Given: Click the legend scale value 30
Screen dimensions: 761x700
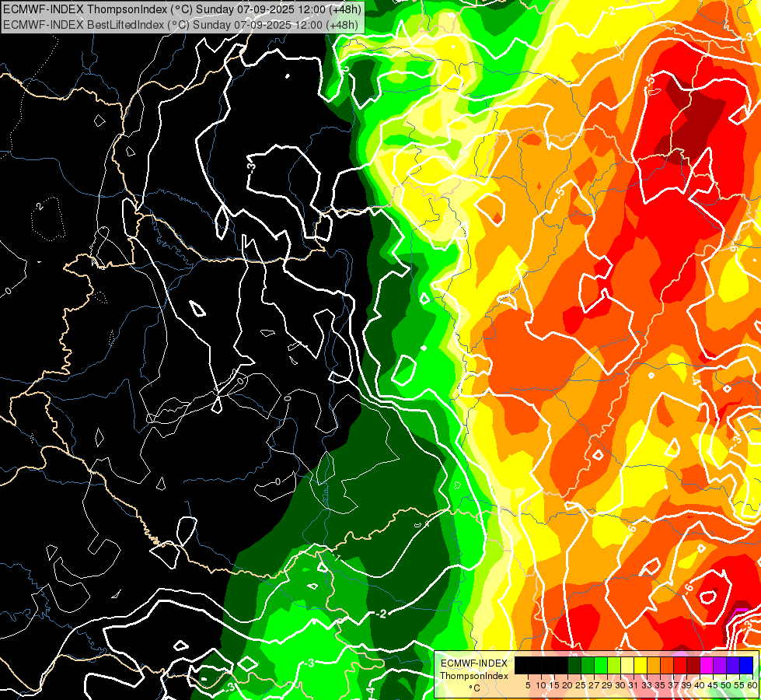Looking at the screenshot, I should (620, 685).
